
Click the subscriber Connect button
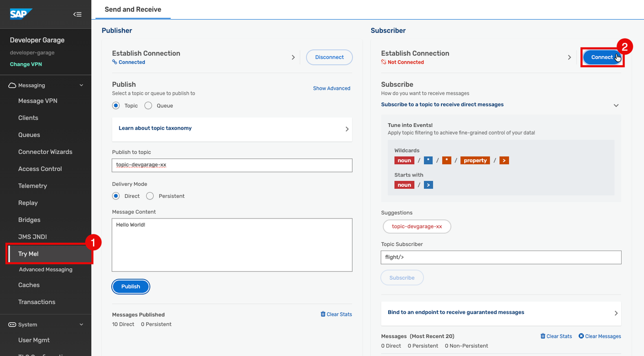pos(602,57)
